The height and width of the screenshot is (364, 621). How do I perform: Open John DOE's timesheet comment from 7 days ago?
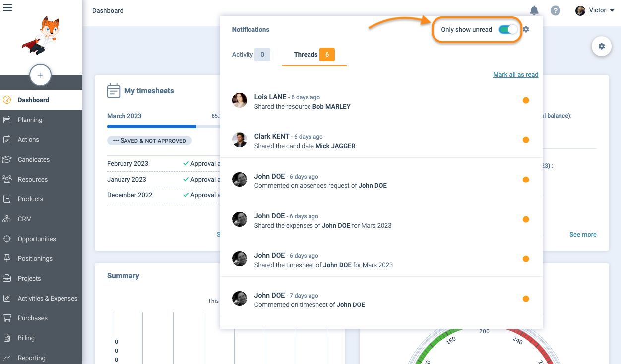point(381,299)
